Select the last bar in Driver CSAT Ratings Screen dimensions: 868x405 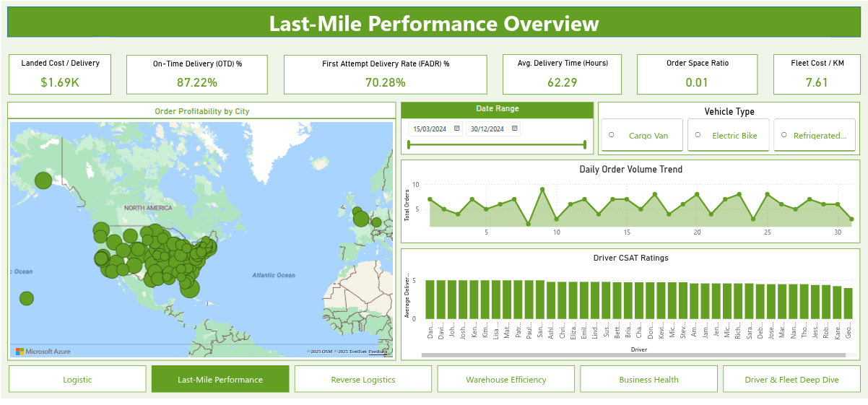coord(848,303)
